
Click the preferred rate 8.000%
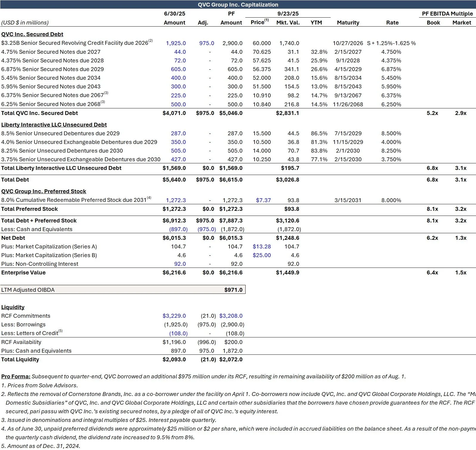coord(391,200)
